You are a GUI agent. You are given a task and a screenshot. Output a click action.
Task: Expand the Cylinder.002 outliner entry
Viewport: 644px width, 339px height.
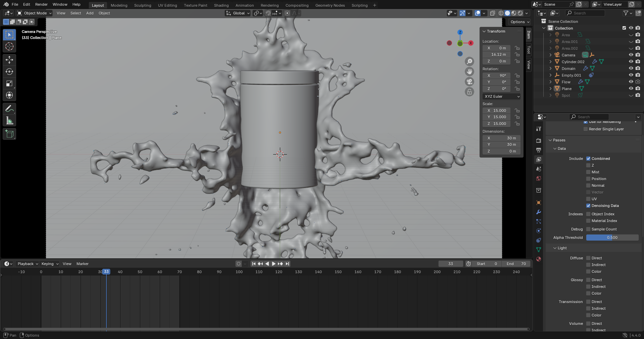click(550, 62)
